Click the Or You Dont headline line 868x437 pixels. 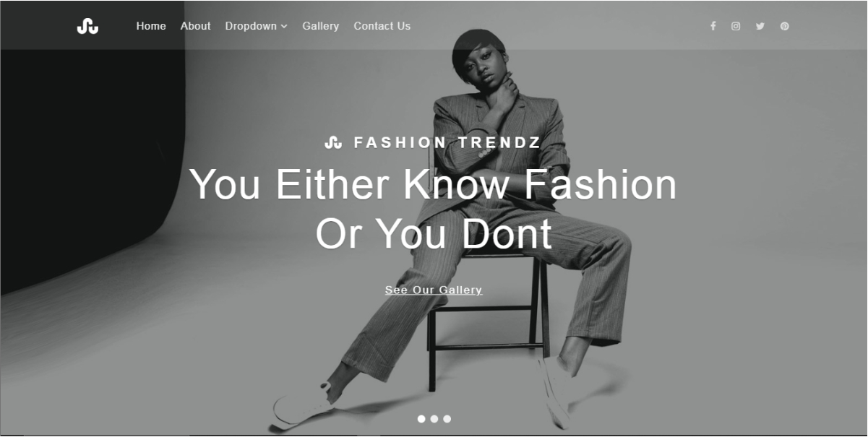434,233
